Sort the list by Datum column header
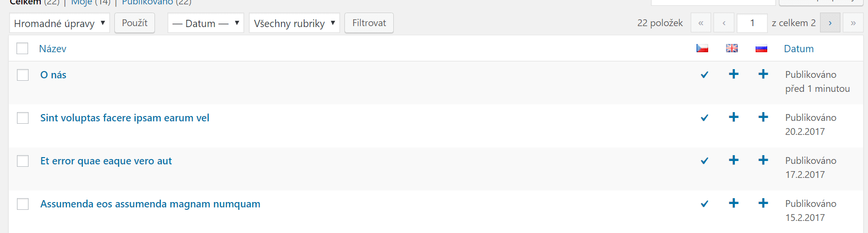The height and width of the screenshot is (233, 868). 799,49
